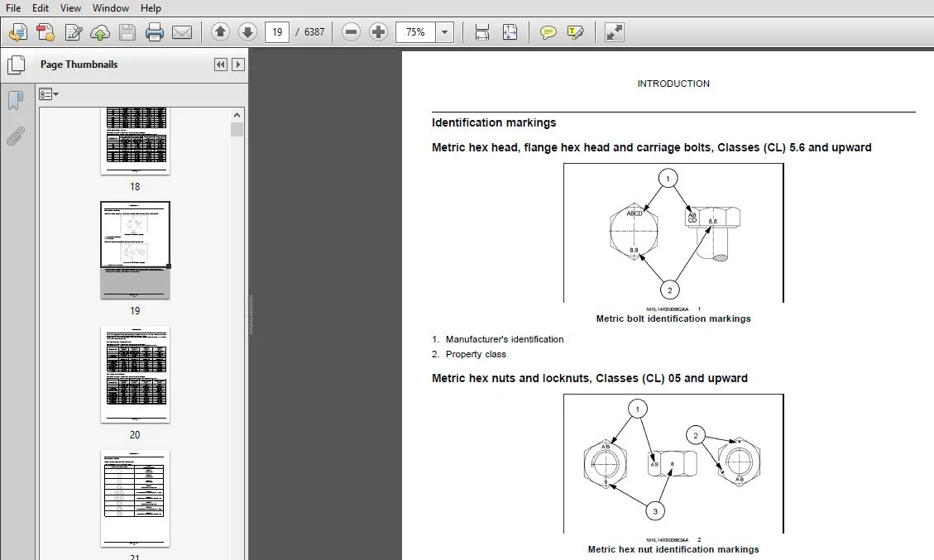Click the total page count 6387
The width and height of the screenshot is (934, 560).
click(314, 32)
